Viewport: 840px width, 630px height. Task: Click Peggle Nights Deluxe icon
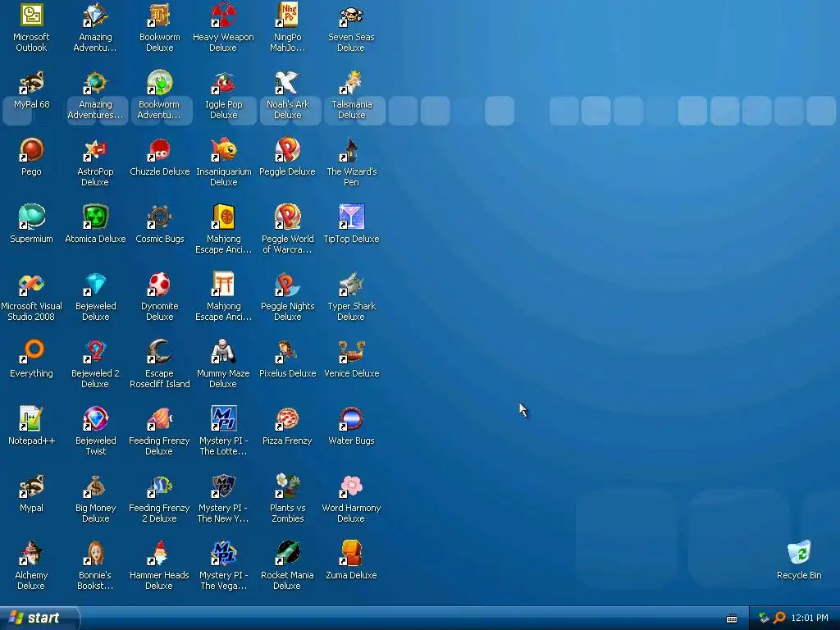tap(287, 285)
